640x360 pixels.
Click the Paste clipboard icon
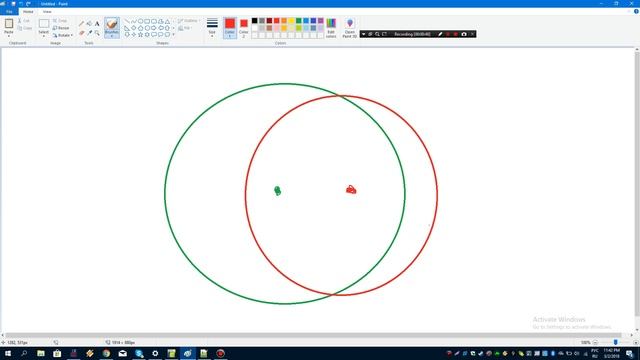coord(9,24)
